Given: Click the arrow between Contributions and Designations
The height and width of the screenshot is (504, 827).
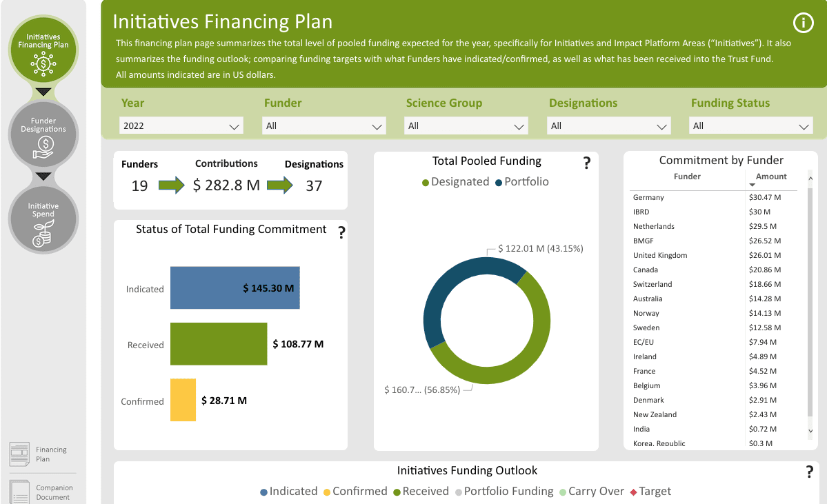Looking at the screenshot, I should click(x=279, y=185).
